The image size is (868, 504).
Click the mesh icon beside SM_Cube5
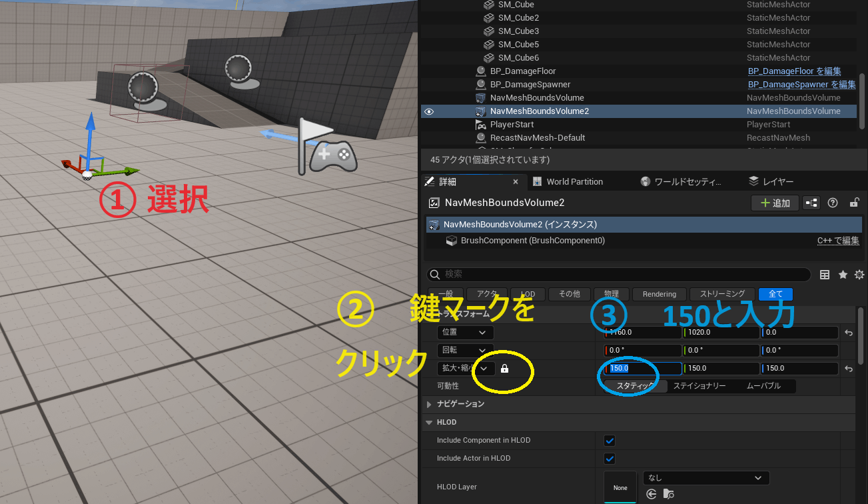point(488,45)
